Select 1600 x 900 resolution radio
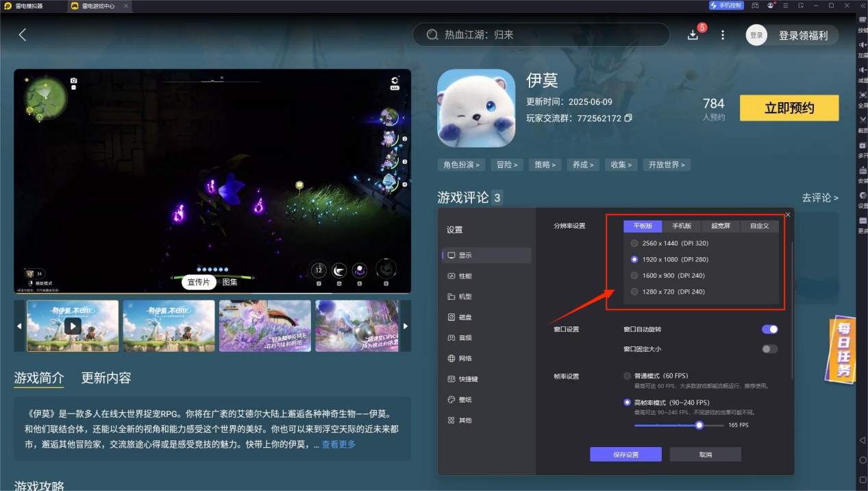 click(634, 276)
